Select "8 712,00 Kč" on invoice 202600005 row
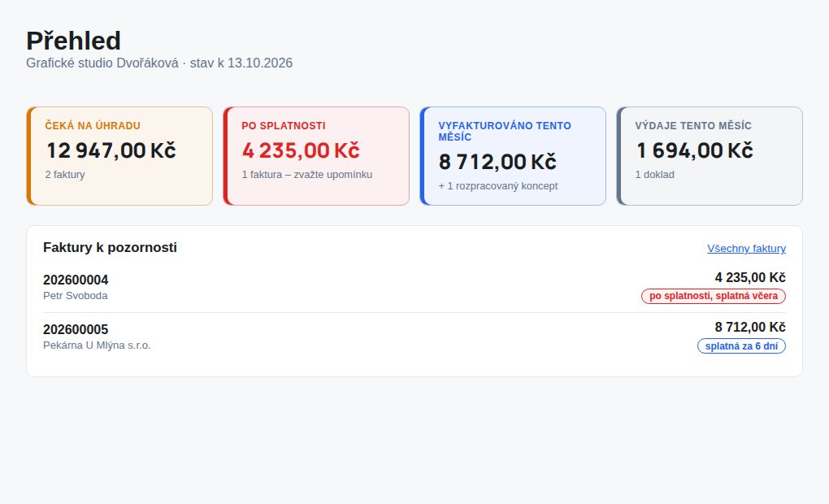Screen dimensions: 829x504 tap(750, 328)
